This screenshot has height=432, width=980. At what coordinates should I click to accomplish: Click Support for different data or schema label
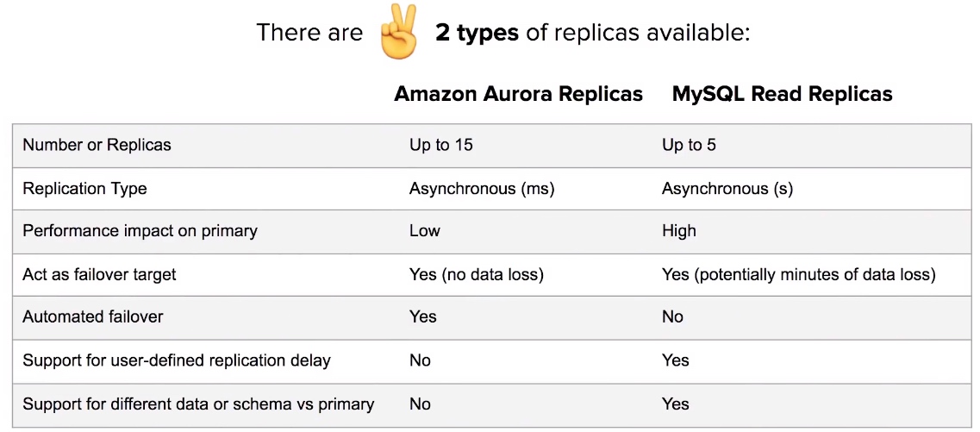click(198, 404)
